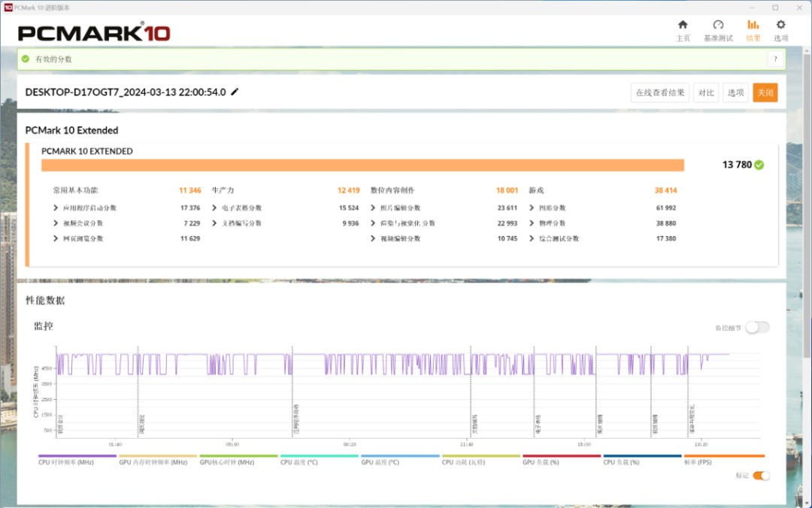Open 选项 button next to 对比
This screenshot has height=508, width=812.
pos(735,92)
